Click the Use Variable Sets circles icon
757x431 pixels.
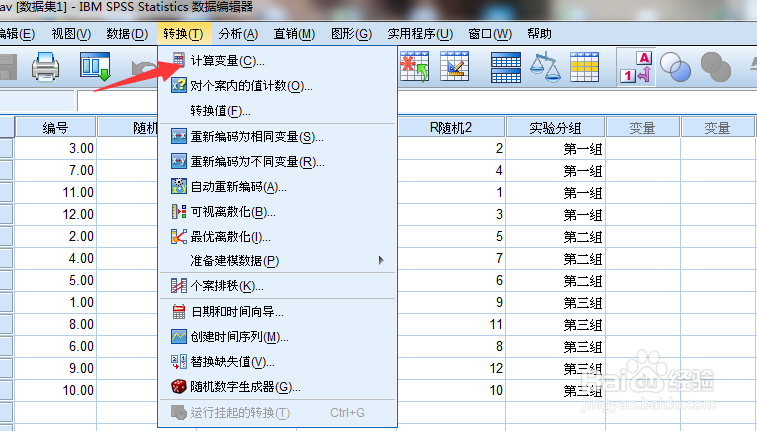coord(675,67)
